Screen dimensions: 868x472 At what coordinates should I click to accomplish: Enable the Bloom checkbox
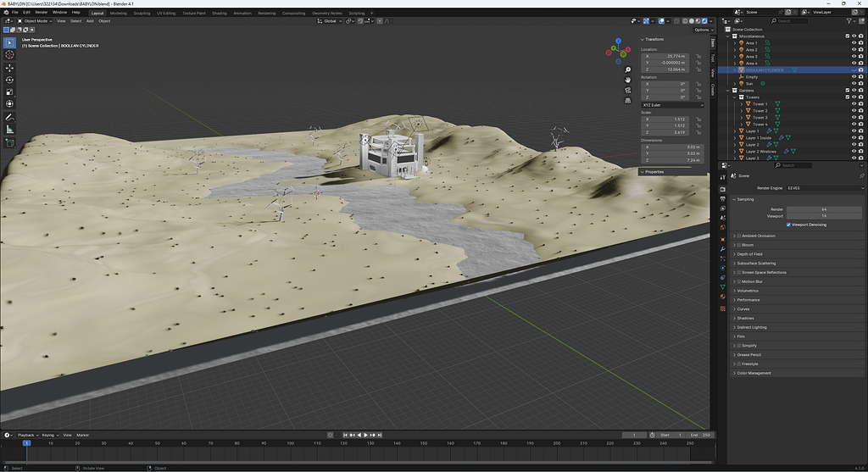click(x=738, y=245)
